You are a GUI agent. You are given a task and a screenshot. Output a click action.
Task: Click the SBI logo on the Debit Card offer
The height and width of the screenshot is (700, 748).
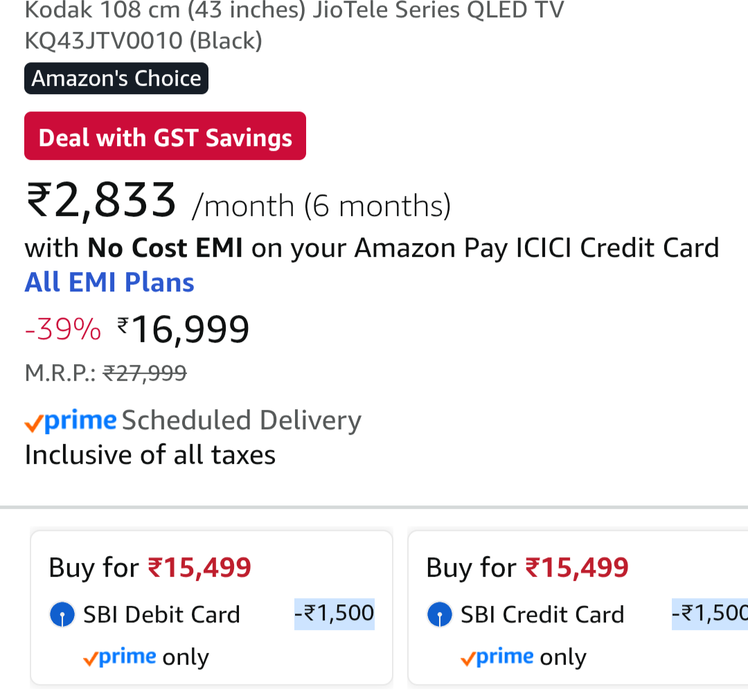click(62, 615)
